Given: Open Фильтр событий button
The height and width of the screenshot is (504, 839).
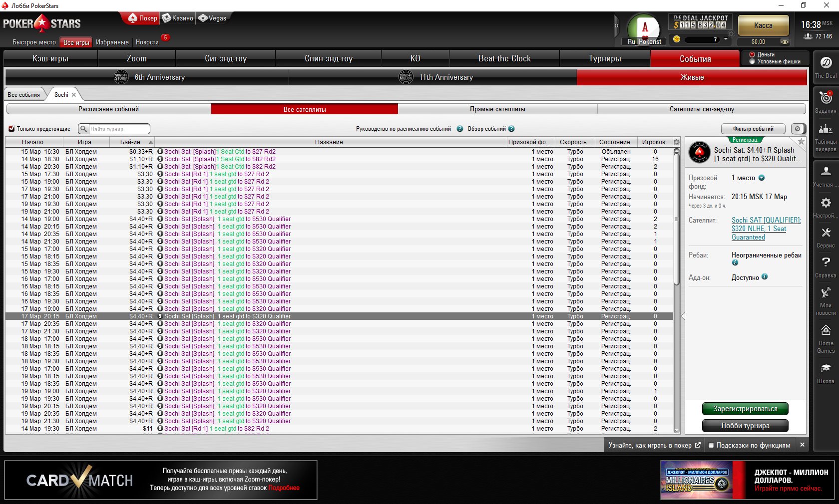Looking at the screenshot, I should click(753, 129).
